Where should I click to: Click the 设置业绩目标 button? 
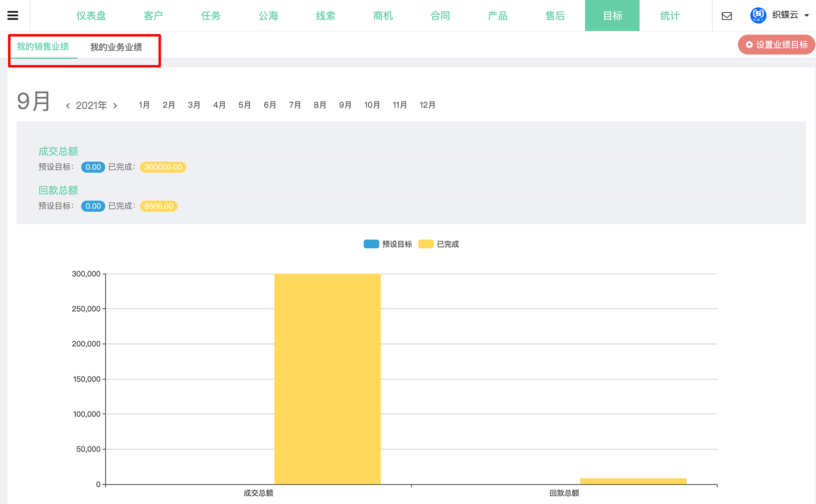(777, 45)
